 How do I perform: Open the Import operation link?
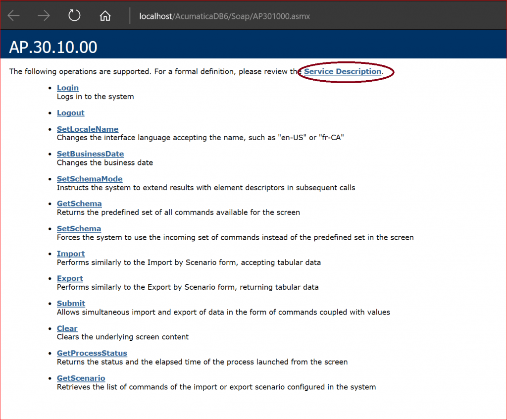[x=71, y=254]
